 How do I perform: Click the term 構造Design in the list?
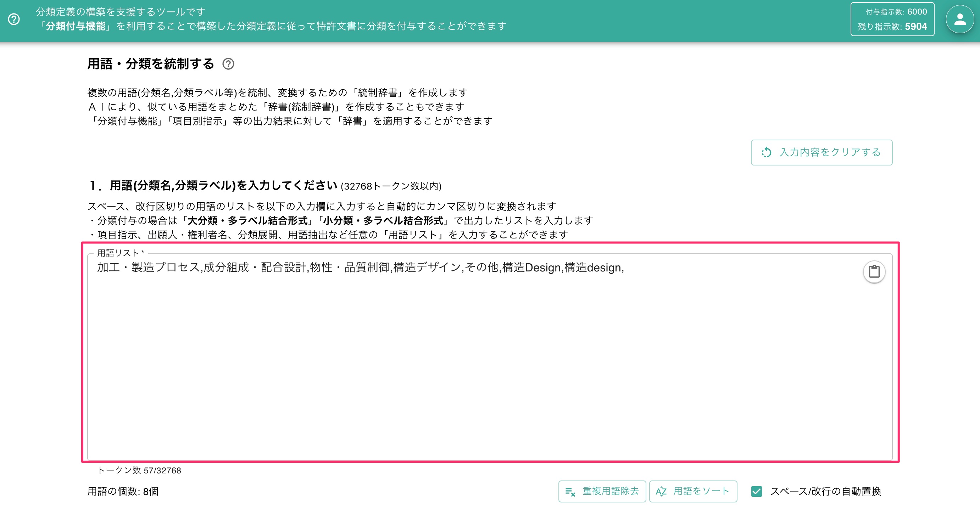tap(531, 268)
